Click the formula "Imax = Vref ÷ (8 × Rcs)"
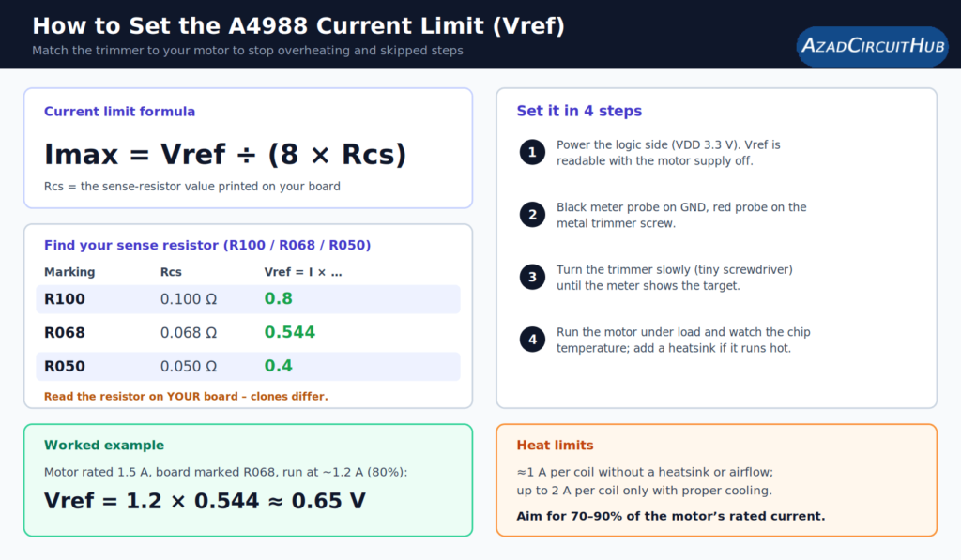Viewport: 961px width, 560px height. [x=225, y=154]
